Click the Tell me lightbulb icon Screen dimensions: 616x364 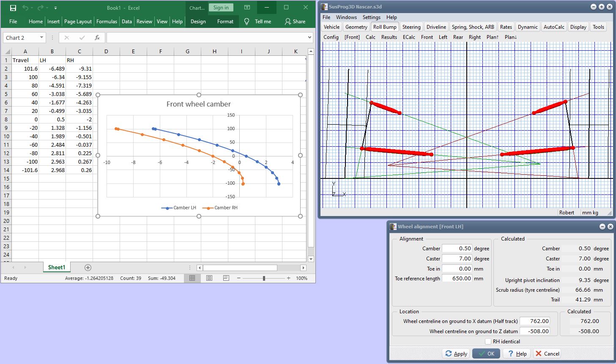coord(247,22)
